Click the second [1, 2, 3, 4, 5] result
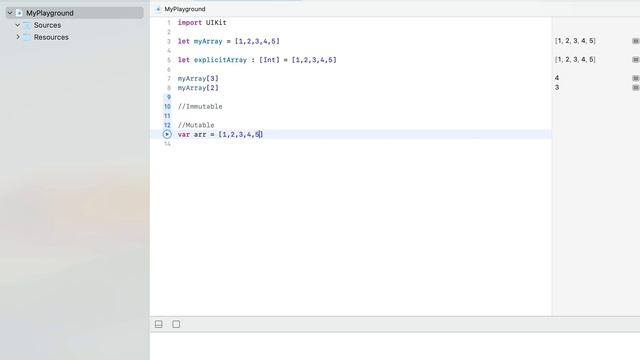Screen dimensions: 640x360 pyautogui.click(x=575, y=60)
